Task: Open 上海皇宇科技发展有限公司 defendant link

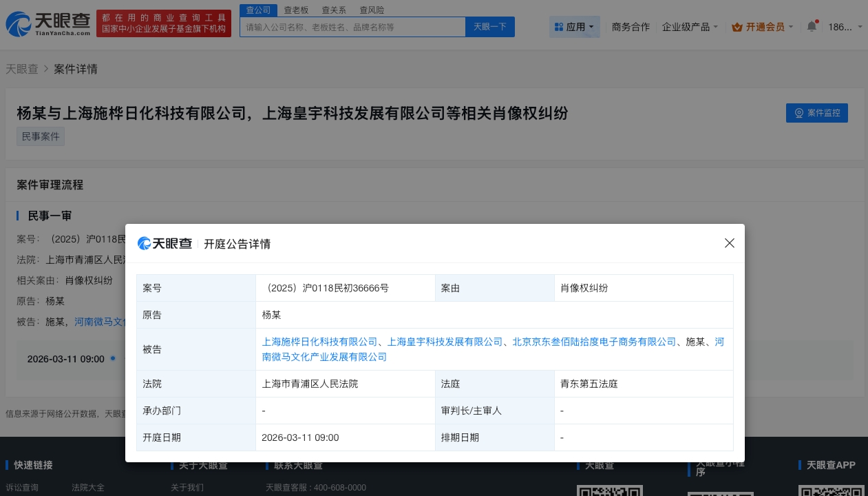Action: point(445,342)
